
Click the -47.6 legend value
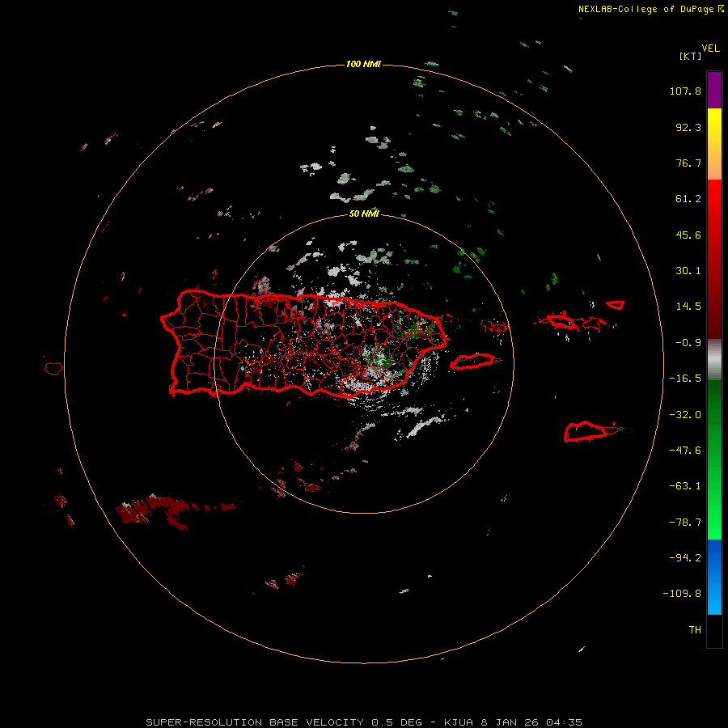coord(685,451)
